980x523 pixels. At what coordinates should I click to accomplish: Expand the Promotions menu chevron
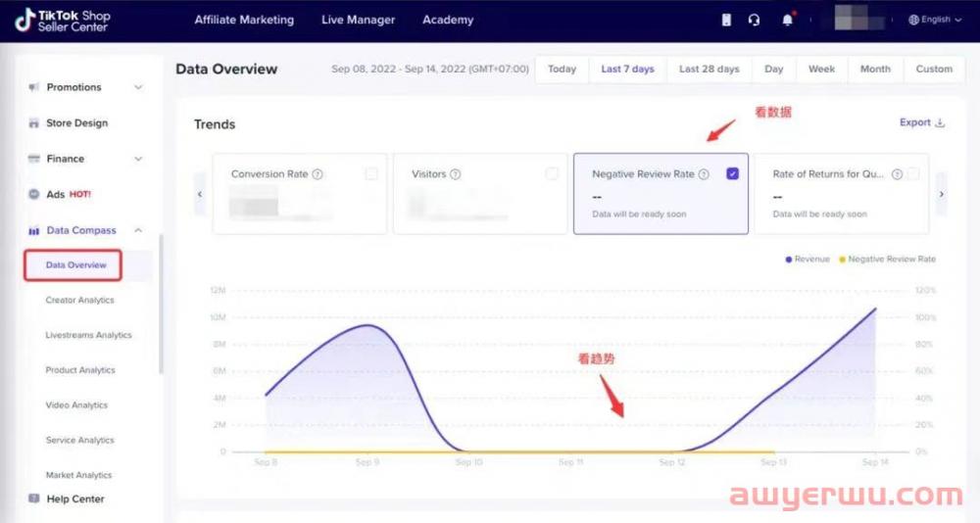click(139, 87)
